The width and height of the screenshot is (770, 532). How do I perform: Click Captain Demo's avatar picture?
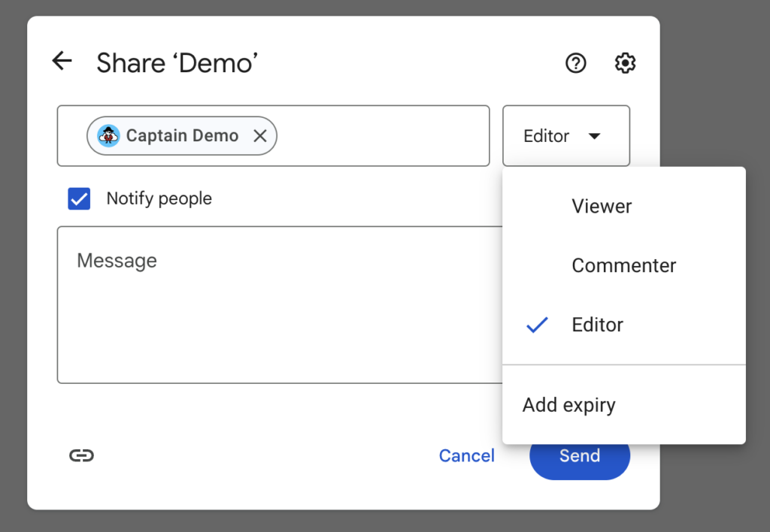tap(109, 136)
